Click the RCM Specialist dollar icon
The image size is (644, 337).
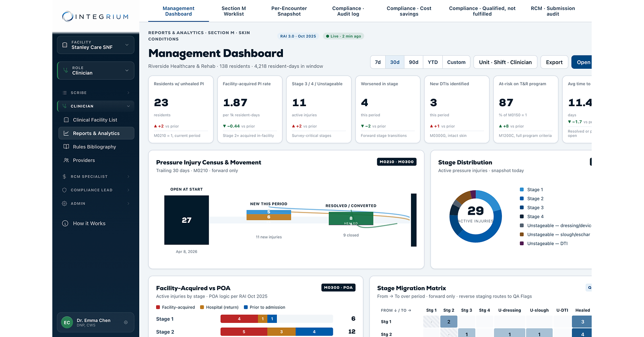pyautogui.click(x=64, y=177)
